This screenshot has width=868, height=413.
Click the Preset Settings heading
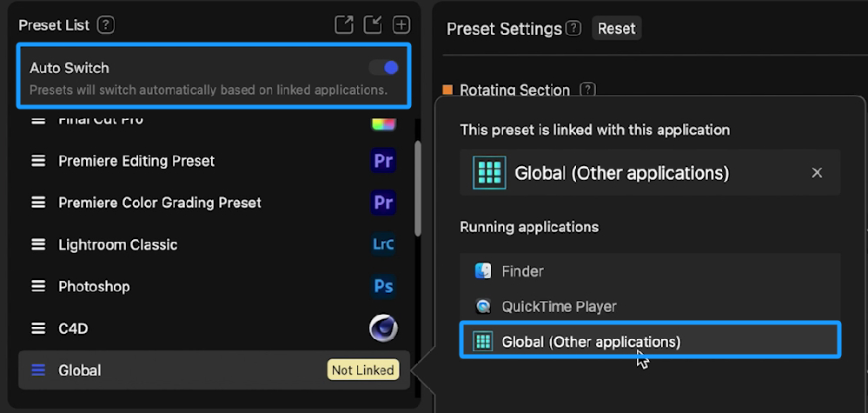[504, 29]
